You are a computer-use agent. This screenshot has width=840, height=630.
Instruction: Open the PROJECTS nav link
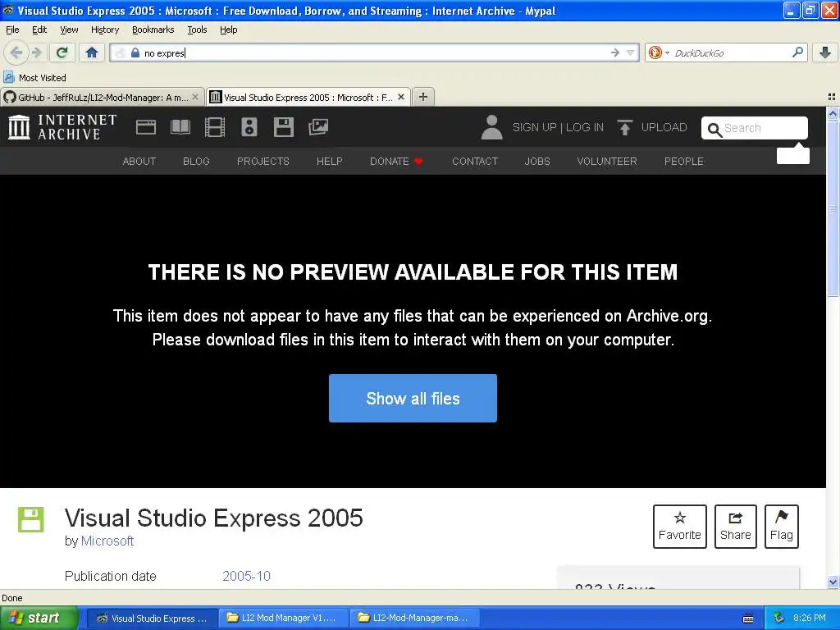[263, 162]
